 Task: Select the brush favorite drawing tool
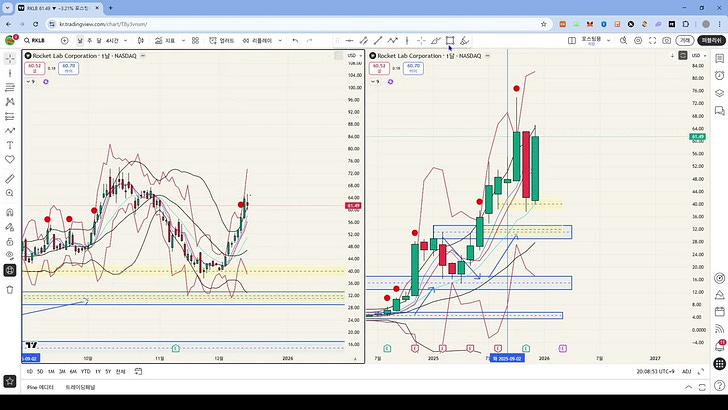436,41
